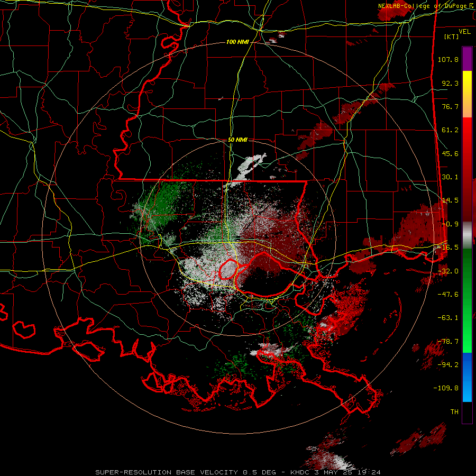Click the green segment of velocity color bar

click(x=467, y=300)
